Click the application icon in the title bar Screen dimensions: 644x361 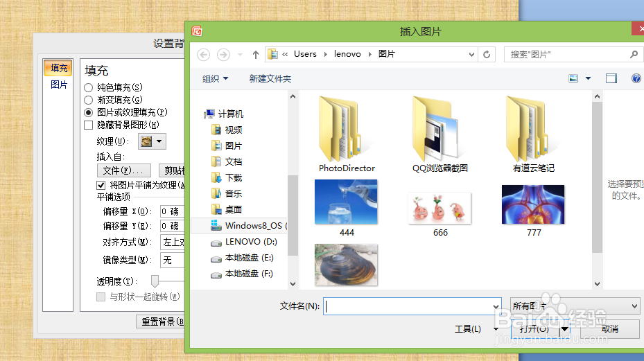[197, 31]
